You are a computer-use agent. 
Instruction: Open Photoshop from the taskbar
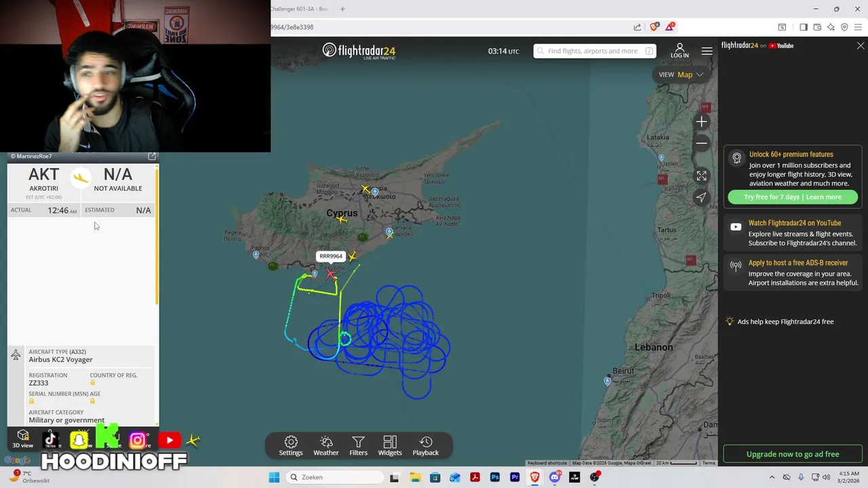pyautogui.click(x=495, y=477)
